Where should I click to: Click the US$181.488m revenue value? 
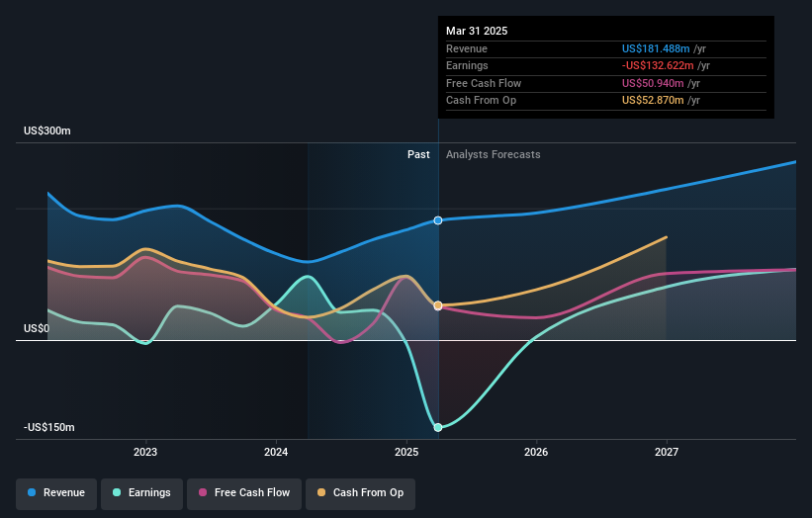656,48
